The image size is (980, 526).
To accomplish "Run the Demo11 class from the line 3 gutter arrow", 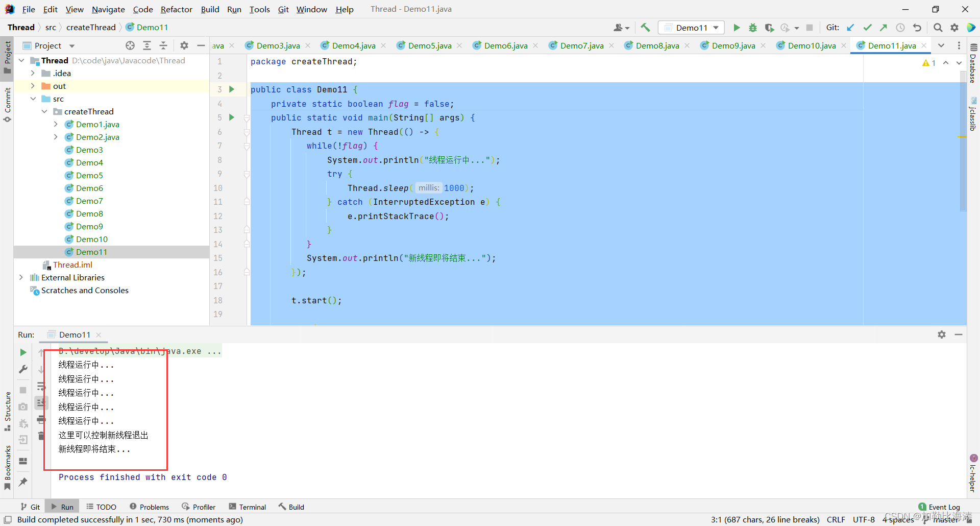I will coord(232,89).
